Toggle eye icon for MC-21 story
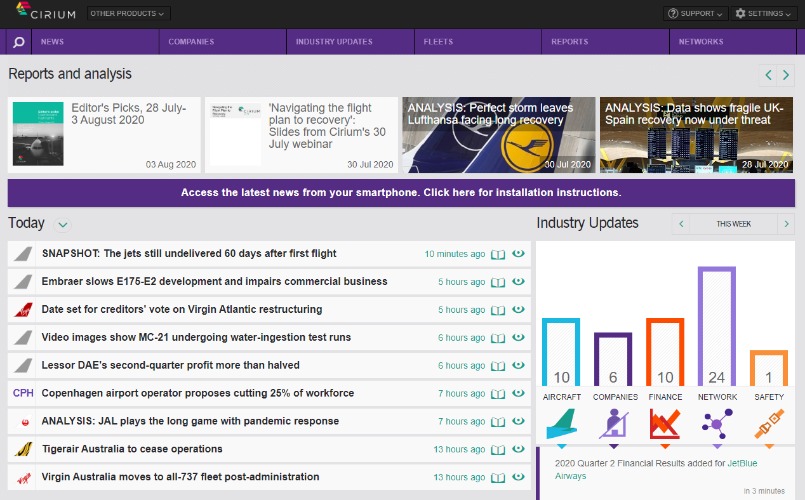 point(519,337)
